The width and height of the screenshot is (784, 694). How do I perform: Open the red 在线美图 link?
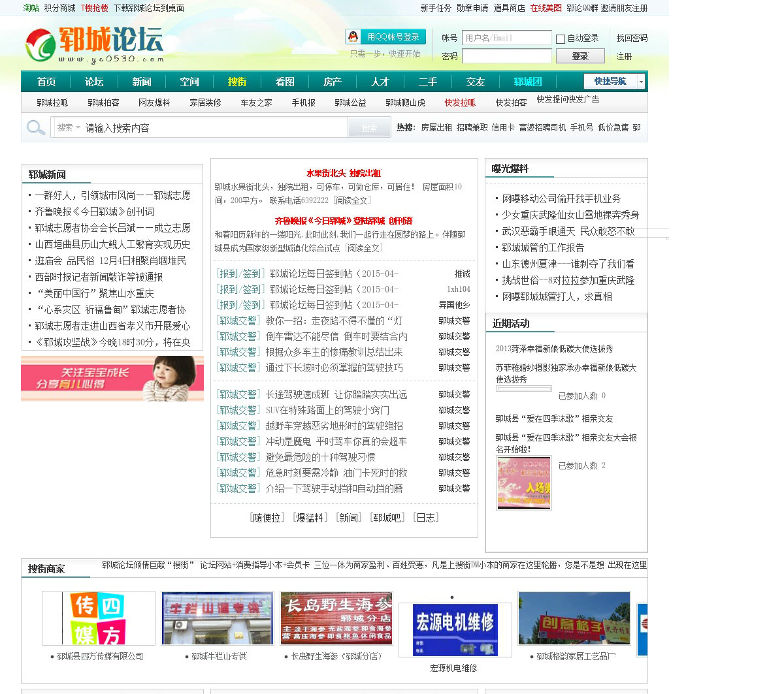(x=546, y=8)
